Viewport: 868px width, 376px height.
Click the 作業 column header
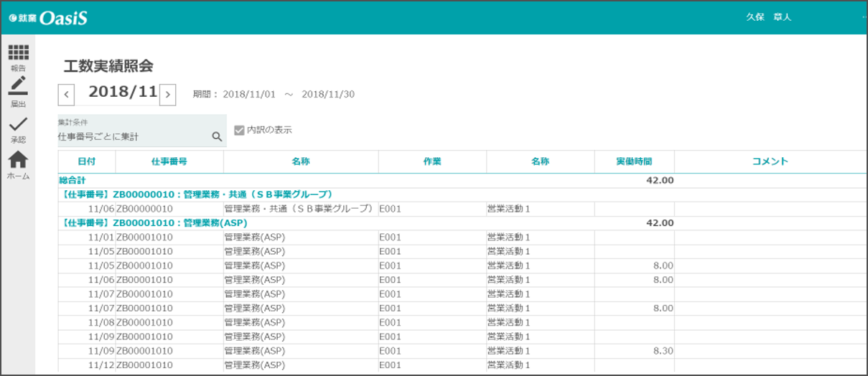pos(432,161)
